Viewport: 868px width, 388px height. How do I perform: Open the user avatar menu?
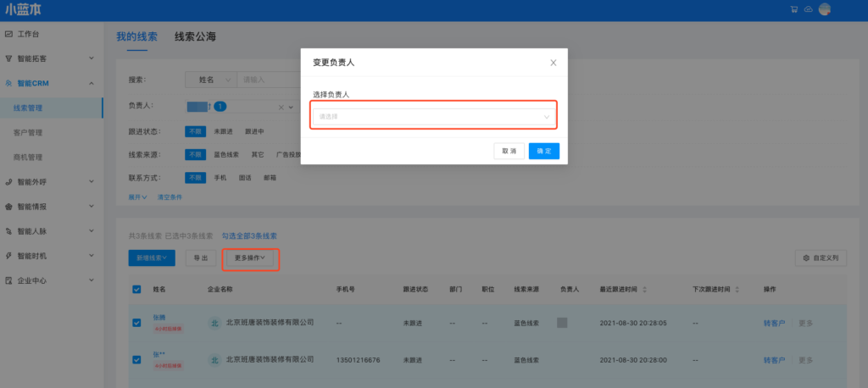[x=824, y=9]
